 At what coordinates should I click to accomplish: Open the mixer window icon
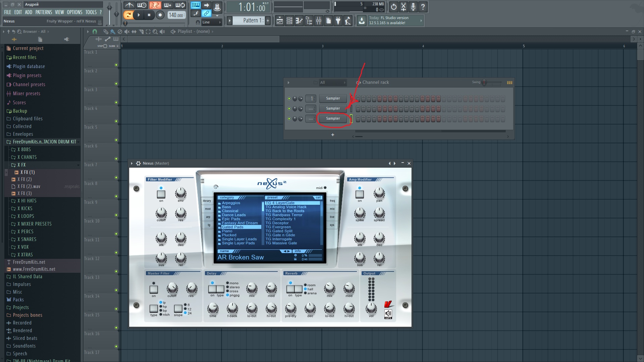click(319, 21)
